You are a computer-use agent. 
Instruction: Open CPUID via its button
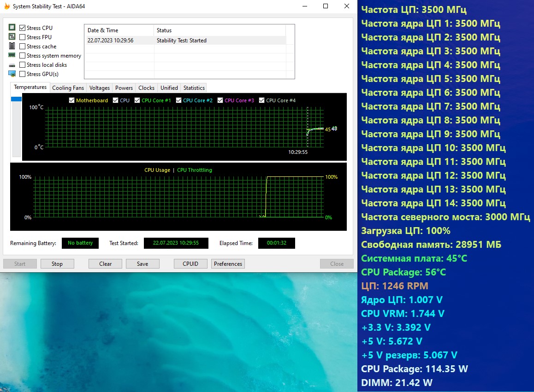190,264
